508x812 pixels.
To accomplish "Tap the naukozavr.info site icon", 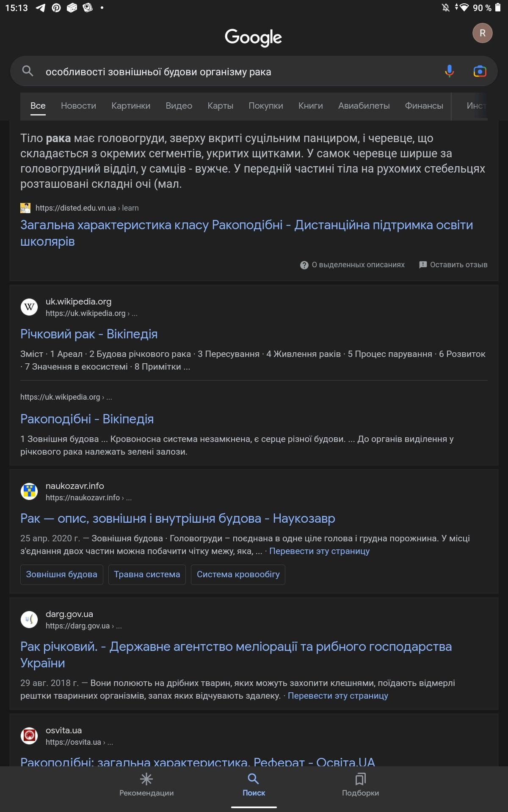I will 29,491.
